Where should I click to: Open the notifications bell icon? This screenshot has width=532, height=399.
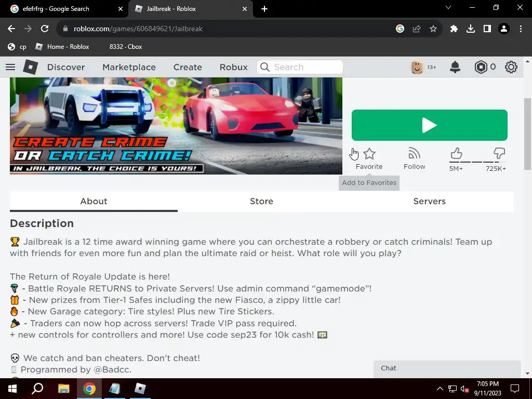pos(455,67)
